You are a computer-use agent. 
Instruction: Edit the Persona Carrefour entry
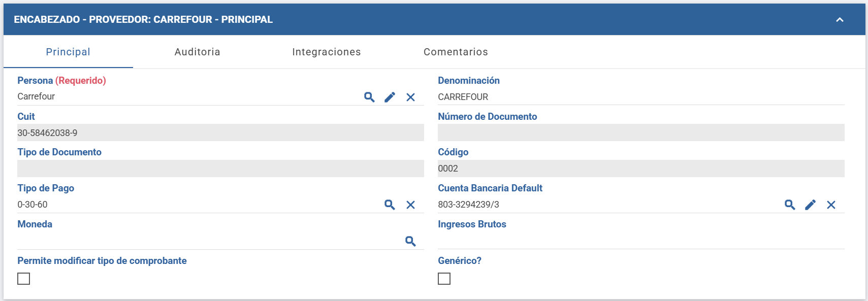(x=390, y=97)
